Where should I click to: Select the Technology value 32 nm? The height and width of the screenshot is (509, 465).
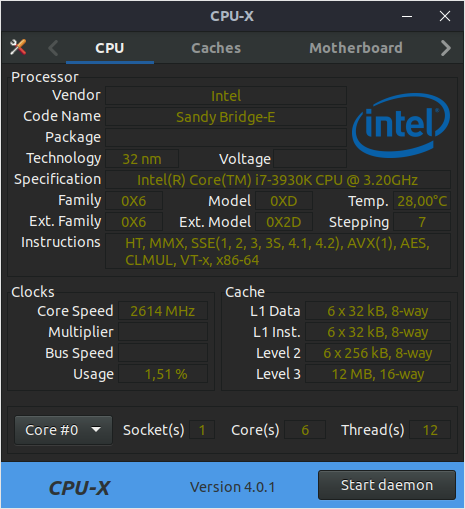point(142,159)
